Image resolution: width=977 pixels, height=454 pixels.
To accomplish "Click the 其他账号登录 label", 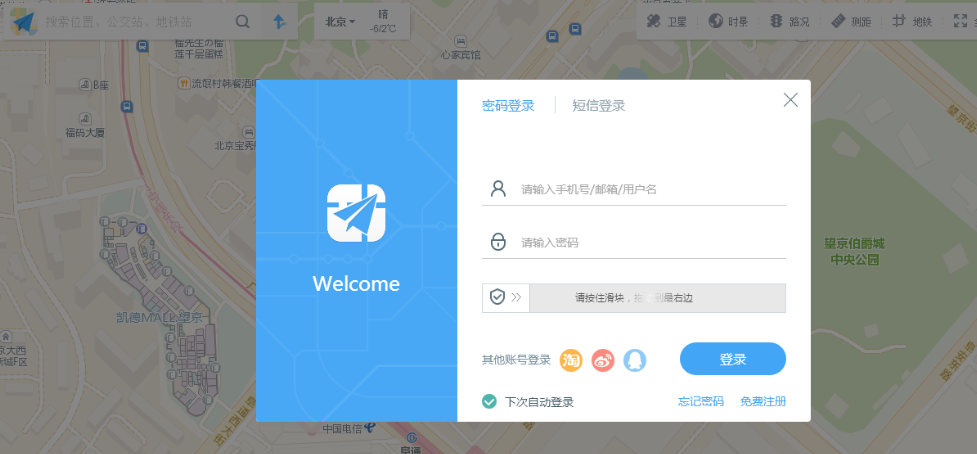I will 517,360.
